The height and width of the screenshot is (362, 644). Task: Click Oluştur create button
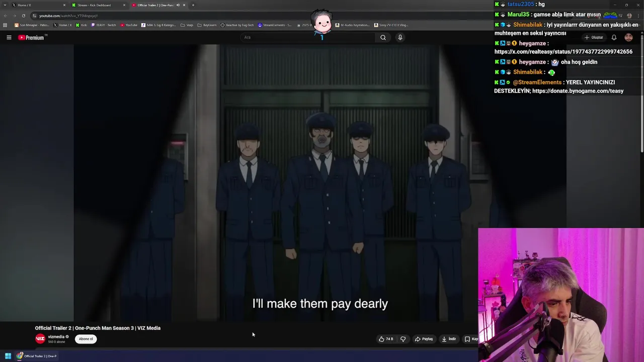(x=594, y=37)
